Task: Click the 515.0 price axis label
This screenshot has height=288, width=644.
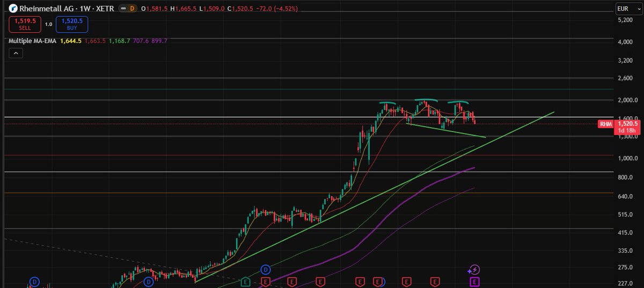Action: coord(626,215)
